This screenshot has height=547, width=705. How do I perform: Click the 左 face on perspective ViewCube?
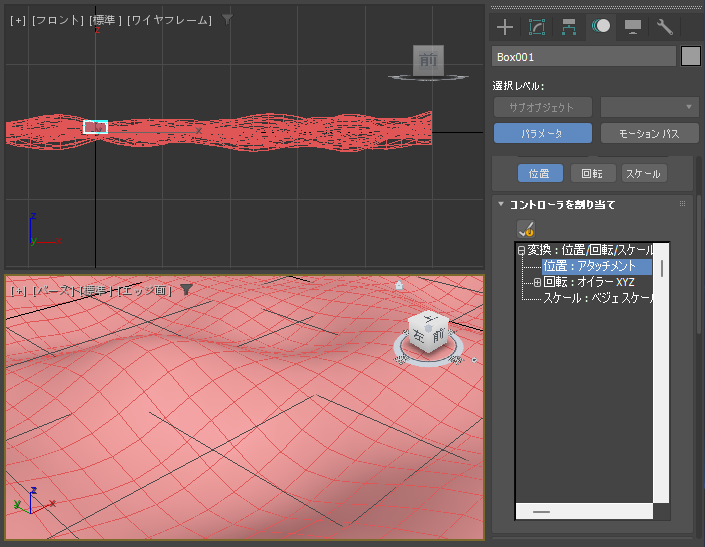[x=418, y=337]
